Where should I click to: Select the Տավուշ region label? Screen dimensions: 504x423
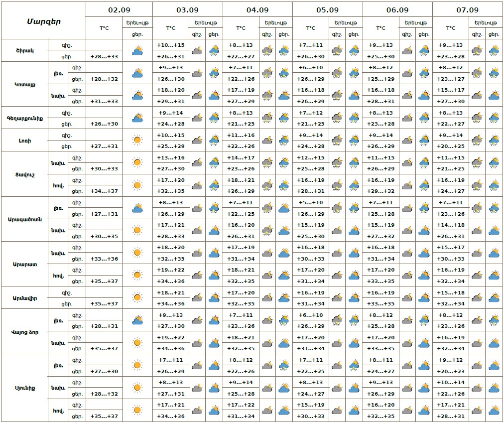[25, 175]
